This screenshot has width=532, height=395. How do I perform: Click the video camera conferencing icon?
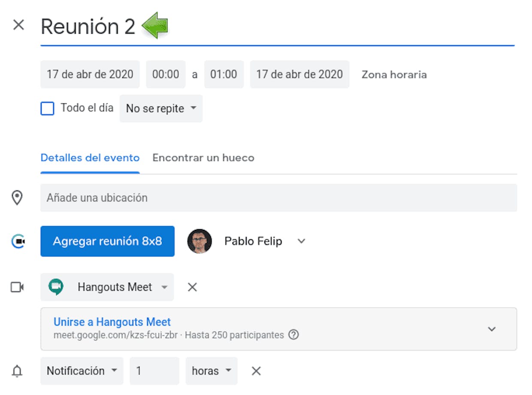17,287
